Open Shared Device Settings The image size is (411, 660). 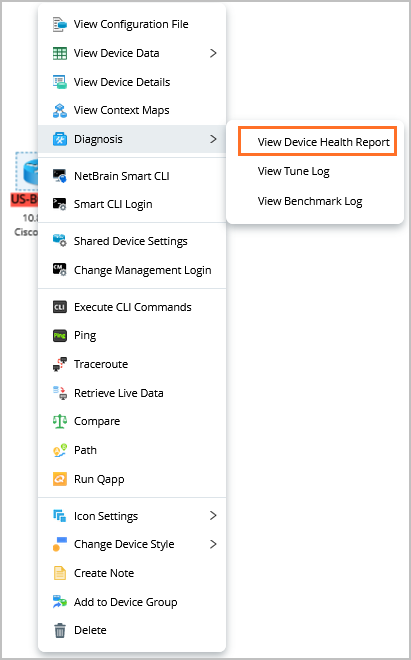[x=132, y=241]
